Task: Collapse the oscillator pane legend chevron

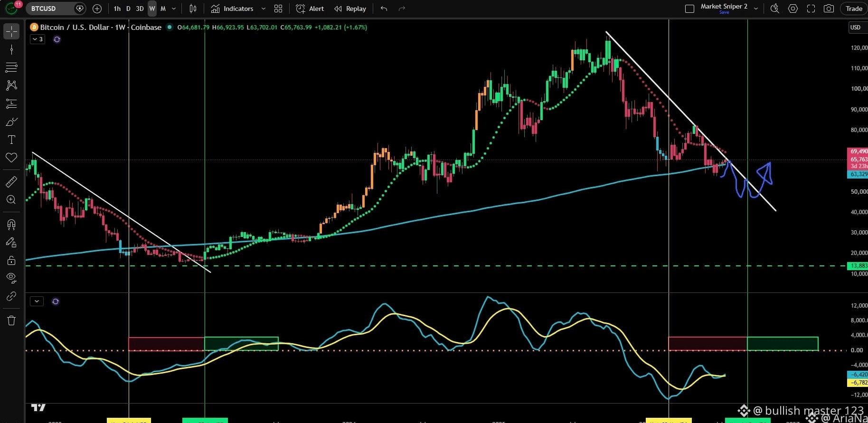Action: coord(37,301)
